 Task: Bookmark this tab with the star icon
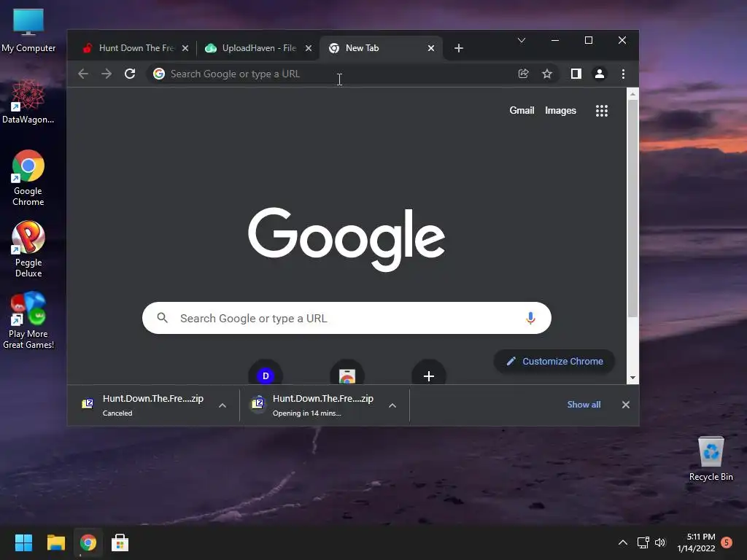click(547, 74)
